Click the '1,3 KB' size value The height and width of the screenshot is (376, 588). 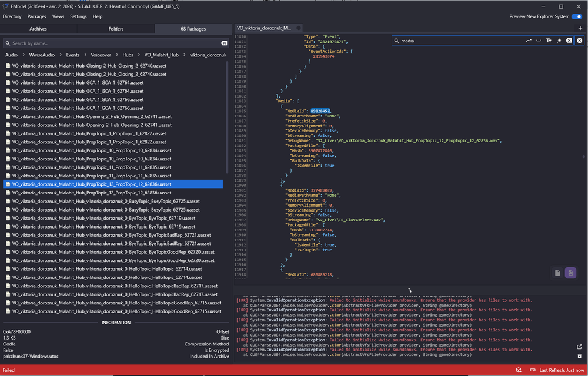pos(9,338)
